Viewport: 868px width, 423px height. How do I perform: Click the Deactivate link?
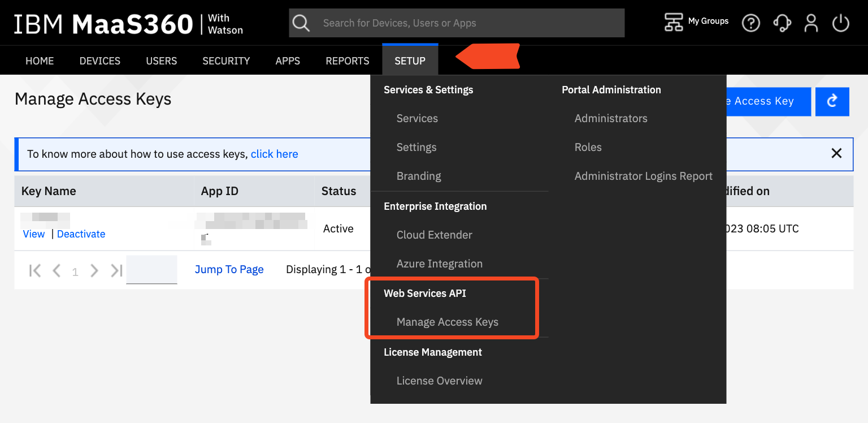(81, 234)
